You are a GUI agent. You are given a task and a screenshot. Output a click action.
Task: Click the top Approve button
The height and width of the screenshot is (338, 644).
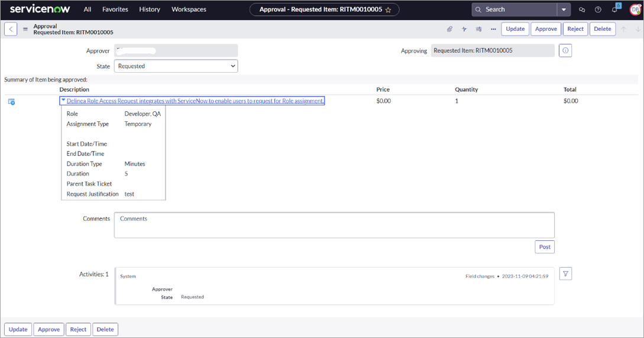(546, 29)
